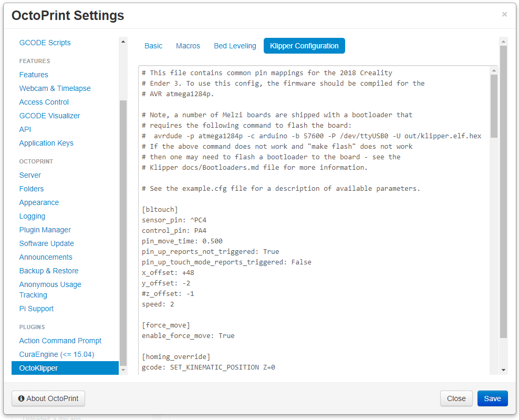Click the y_offset: -2 line
This screenshot has height=420, width=519.
pos(166,283)
